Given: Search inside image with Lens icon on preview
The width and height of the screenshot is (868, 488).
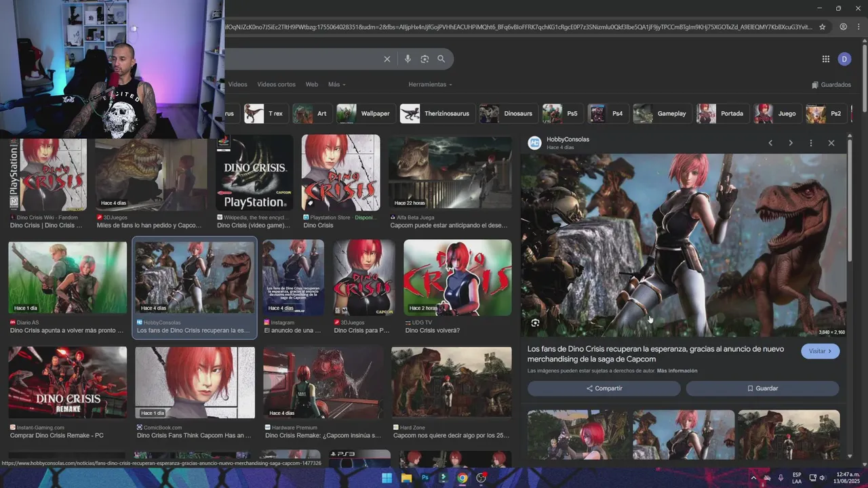Looking at the screenshot, I should click(x=535, y=323).
